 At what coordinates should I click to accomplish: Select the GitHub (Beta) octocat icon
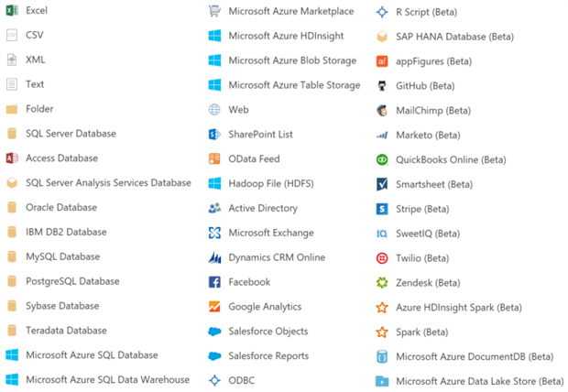click(382, 86)
